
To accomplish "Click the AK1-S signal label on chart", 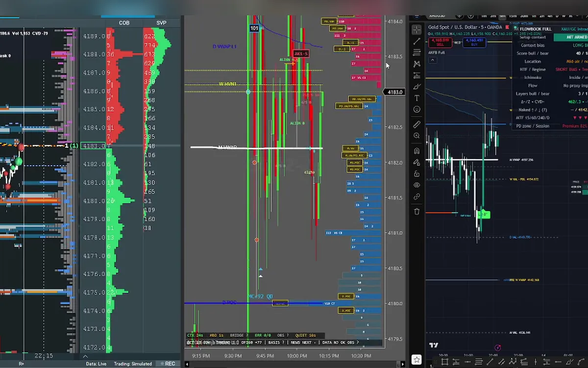I will point(301,53).
